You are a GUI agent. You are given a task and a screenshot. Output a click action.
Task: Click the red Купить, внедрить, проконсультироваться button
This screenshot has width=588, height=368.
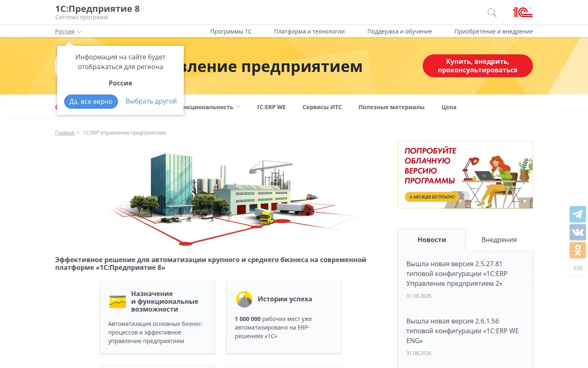[477, 66]
